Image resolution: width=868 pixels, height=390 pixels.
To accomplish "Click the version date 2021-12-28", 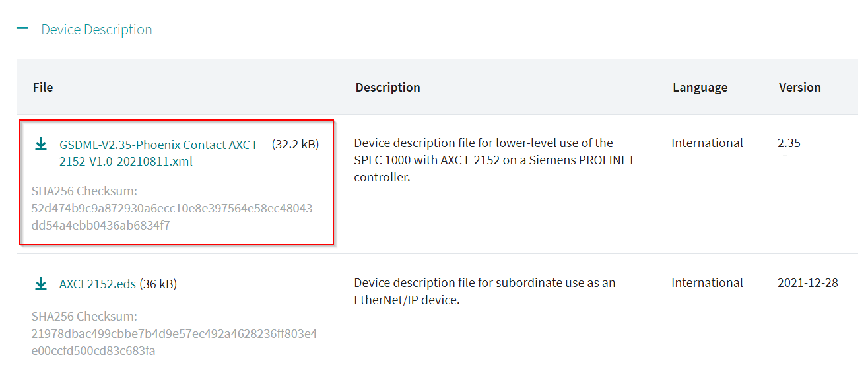I will tap(808, 283).
